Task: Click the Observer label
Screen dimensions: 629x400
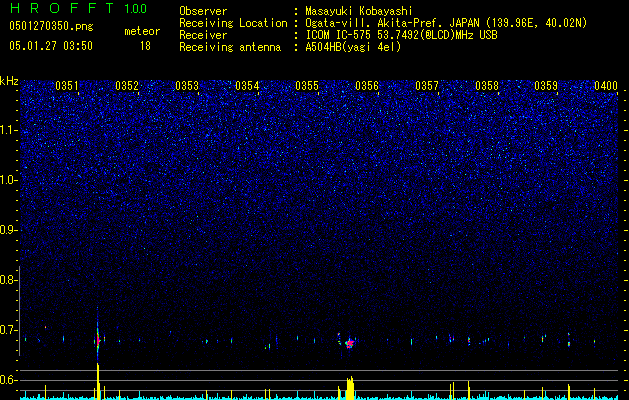Action: coord(203,11)
